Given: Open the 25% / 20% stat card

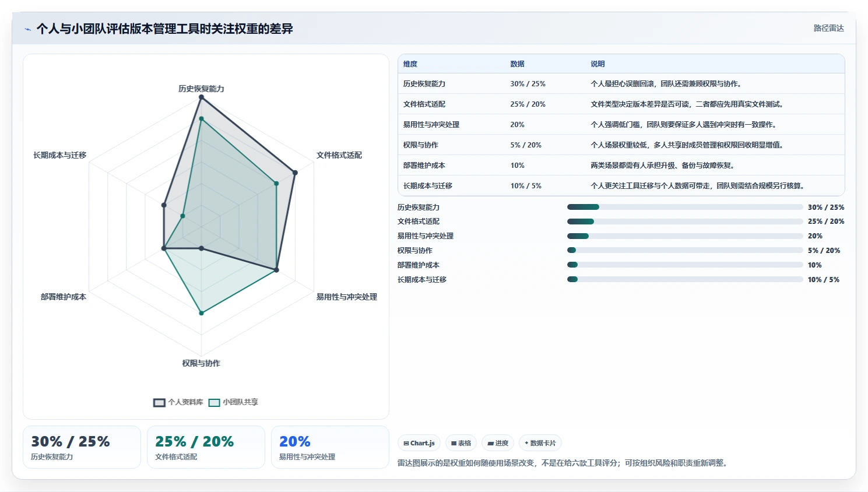Looking at the screenshot, I should click(206, 447).
